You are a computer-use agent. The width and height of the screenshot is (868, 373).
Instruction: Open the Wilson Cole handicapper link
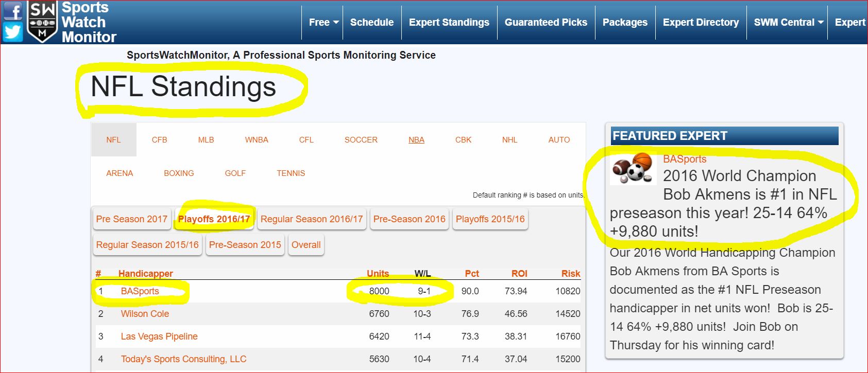point(145,314)
